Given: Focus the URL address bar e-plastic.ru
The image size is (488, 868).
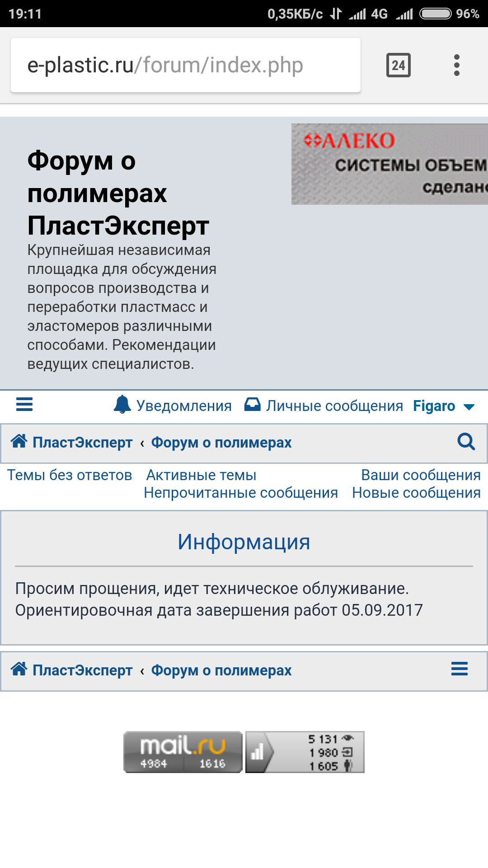Looking at the screenshot, I should [x=185, y=66].
